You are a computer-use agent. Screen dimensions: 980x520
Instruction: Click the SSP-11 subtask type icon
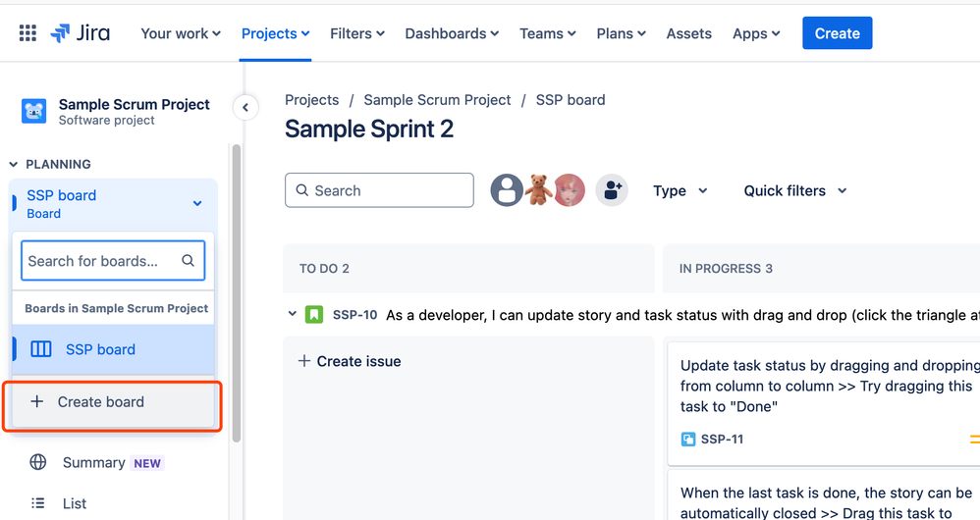click(x=687, y=440)
